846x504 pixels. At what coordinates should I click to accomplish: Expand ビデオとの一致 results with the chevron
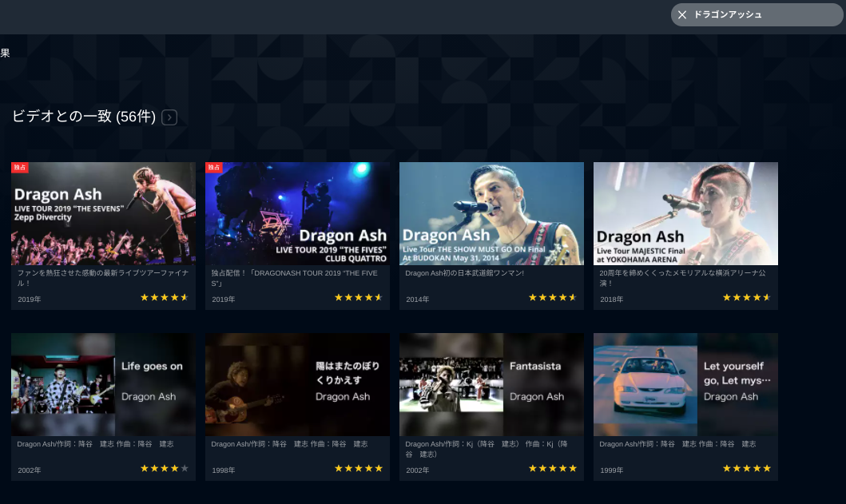point(169,117)
